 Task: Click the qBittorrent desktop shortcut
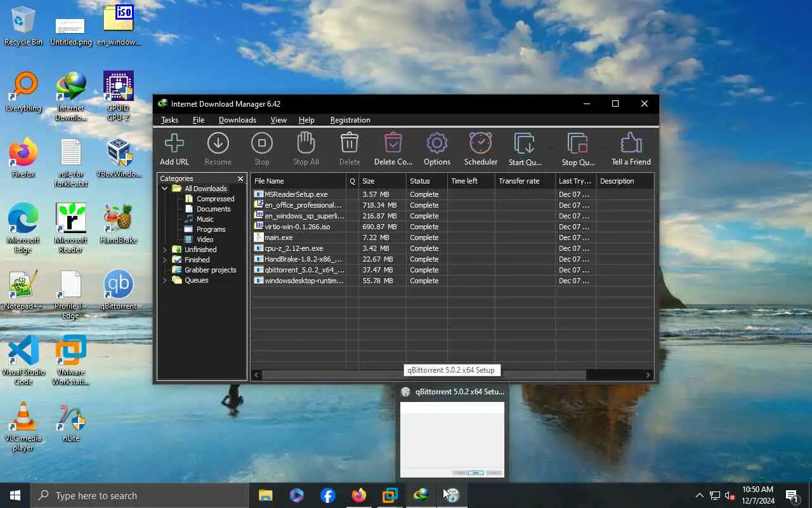pyautogui.click(x=119, y=290)
